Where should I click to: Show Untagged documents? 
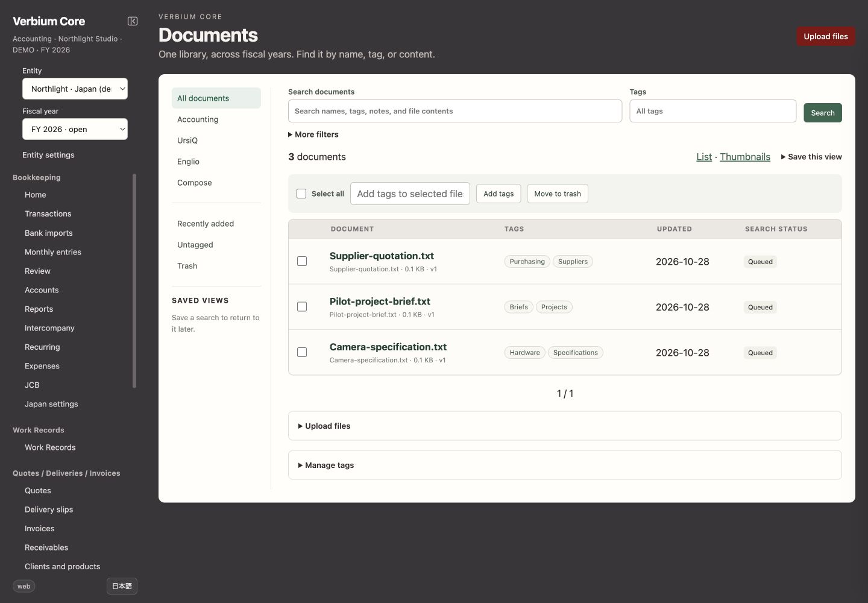pyautogui.click(x=216, y=245)
